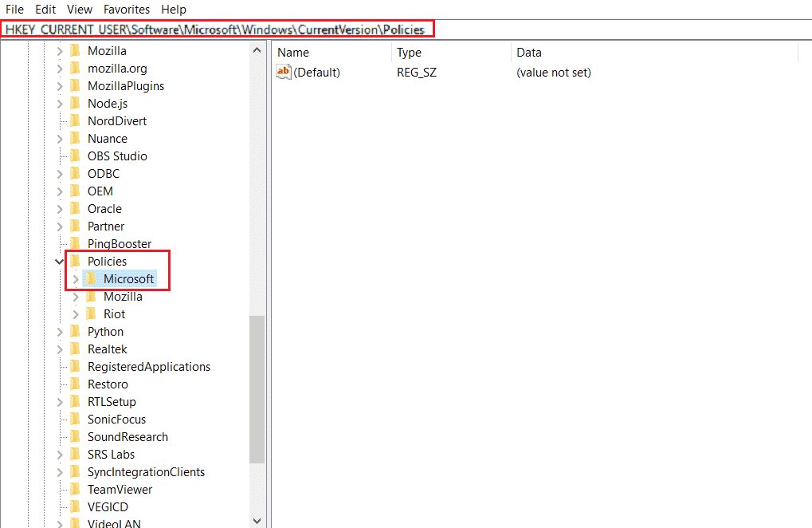Select the RegisteredApplications key label
This screenshot has width=812, height=528.
pyautogui.click(x=149, y=367)
